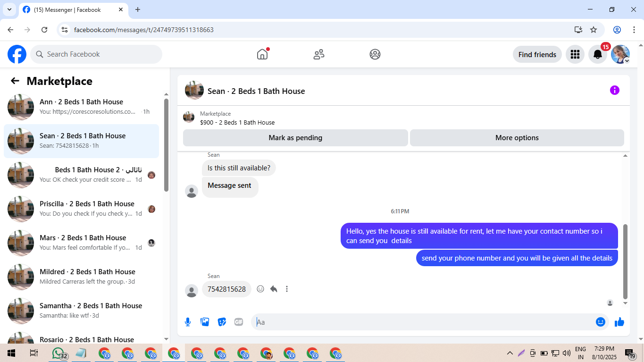Open the Facebook menu grid icon

(575, 54)
